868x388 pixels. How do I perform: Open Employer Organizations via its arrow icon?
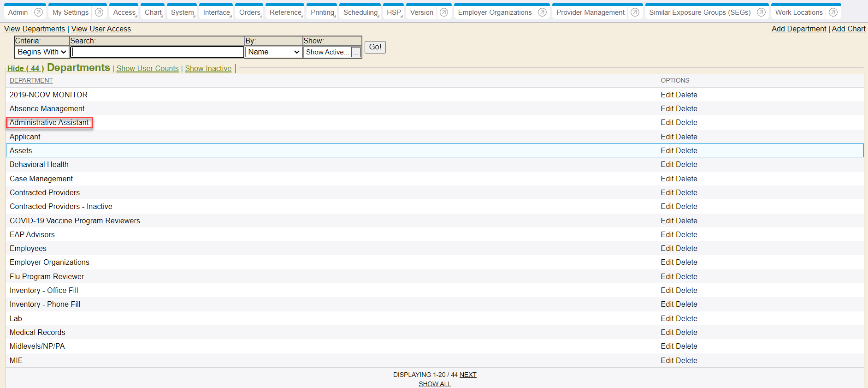point(543,12)
